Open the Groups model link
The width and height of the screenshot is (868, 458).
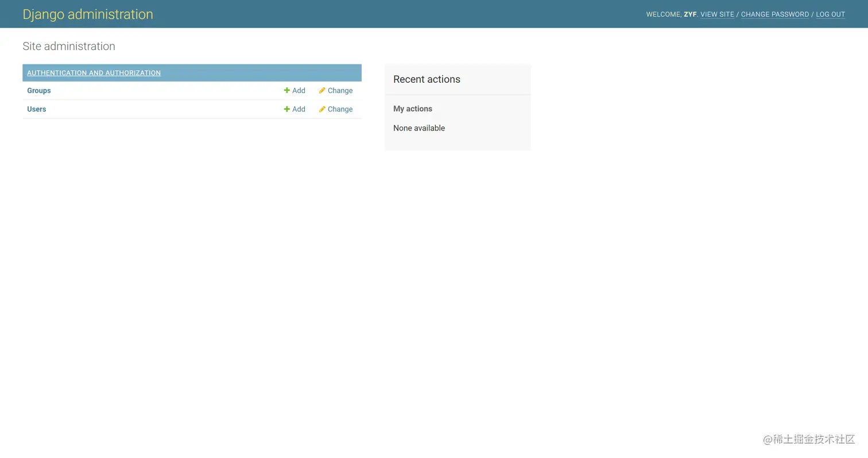click(x=39, y=91)
